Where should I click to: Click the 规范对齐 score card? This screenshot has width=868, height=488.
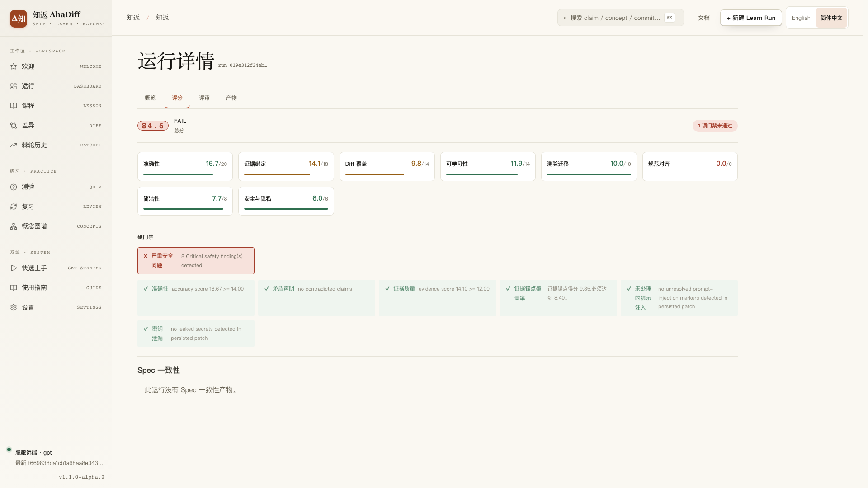point(690,166)
